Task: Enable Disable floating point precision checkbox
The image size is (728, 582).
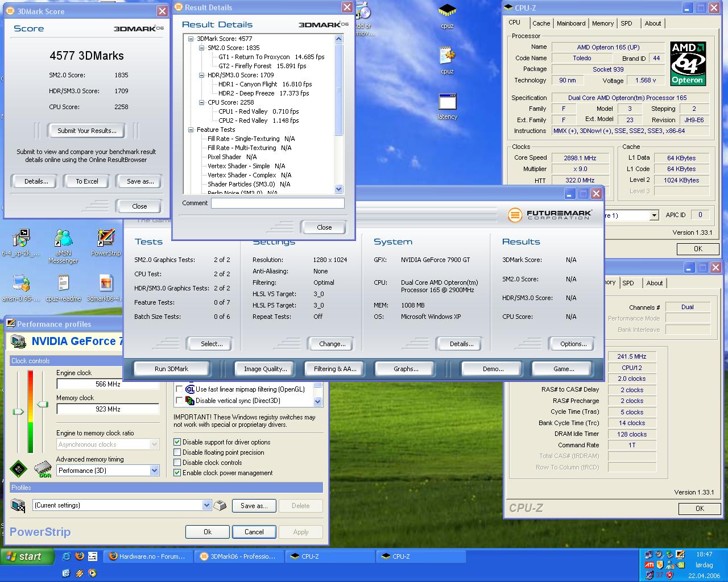Action: [x=177, y=452]
